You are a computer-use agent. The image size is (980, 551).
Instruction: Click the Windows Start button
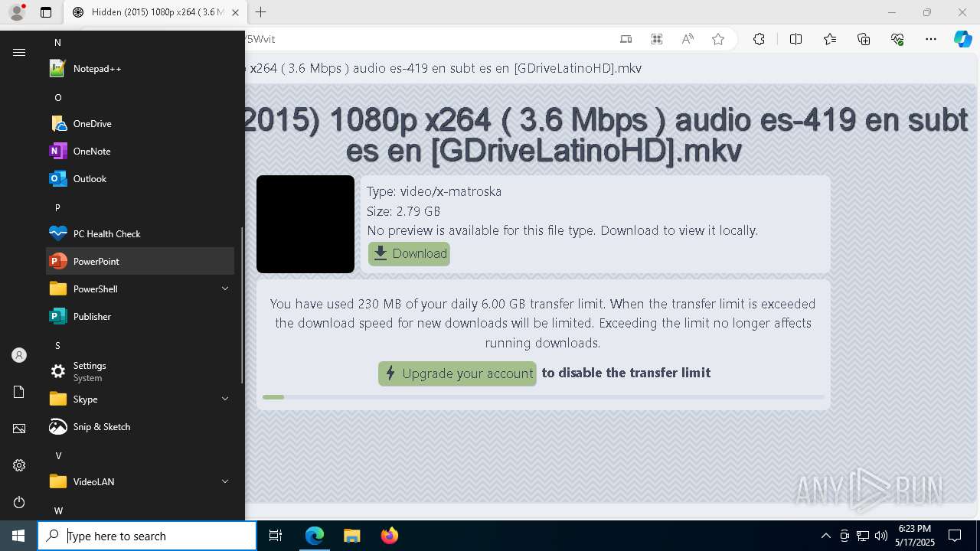click(18, 536)
